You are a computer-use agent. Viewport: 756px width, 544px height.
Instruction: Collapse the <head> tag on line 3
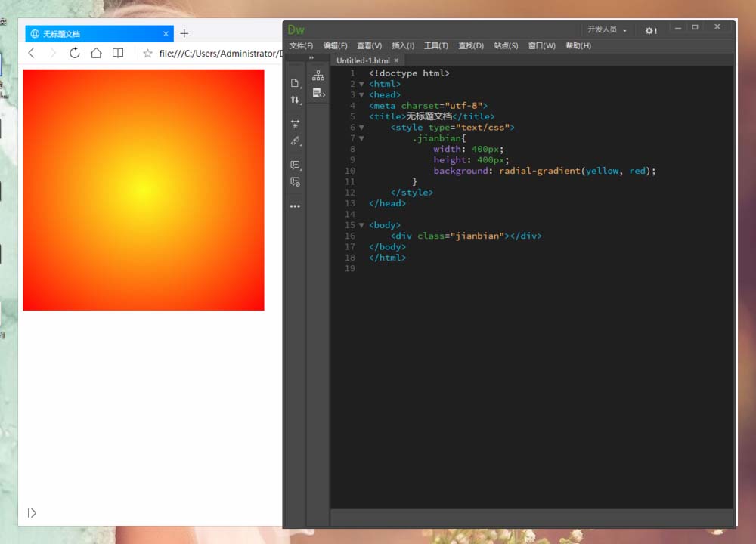coord(361,95)
